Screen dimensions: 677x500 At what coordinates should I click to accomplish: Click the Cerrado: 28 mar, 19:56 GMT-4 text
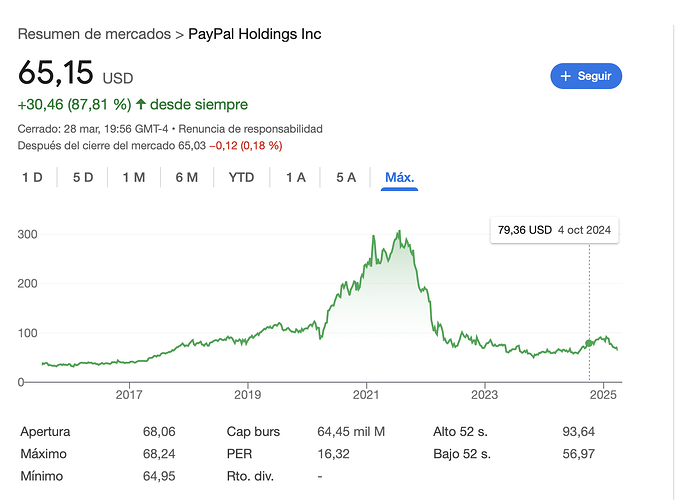click(x=93, y=129)
